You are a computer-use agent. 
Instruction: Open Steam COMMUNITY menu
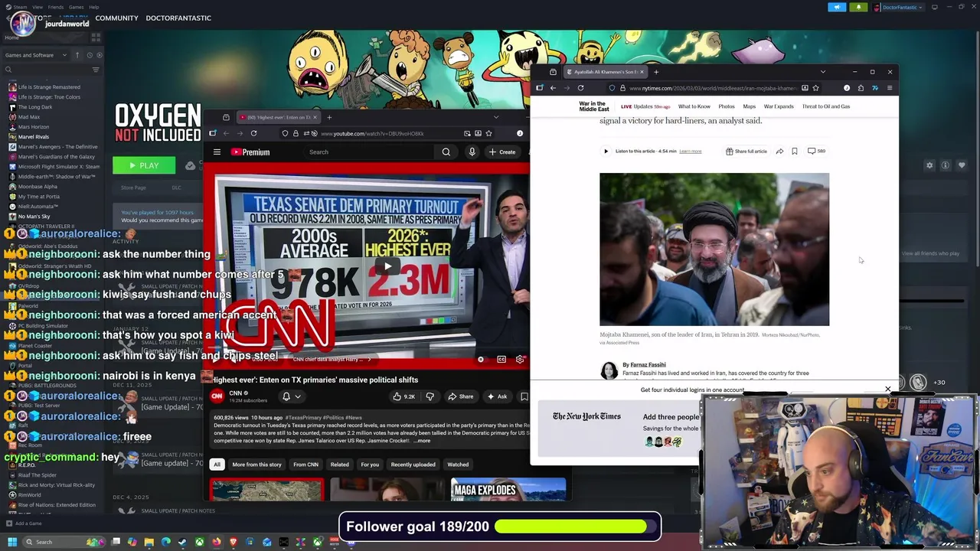click(116, 18)
